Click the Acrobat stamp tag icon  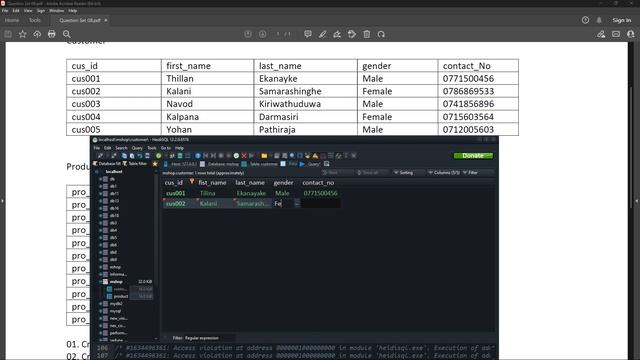pyautogui.click(x=352, y=34)
